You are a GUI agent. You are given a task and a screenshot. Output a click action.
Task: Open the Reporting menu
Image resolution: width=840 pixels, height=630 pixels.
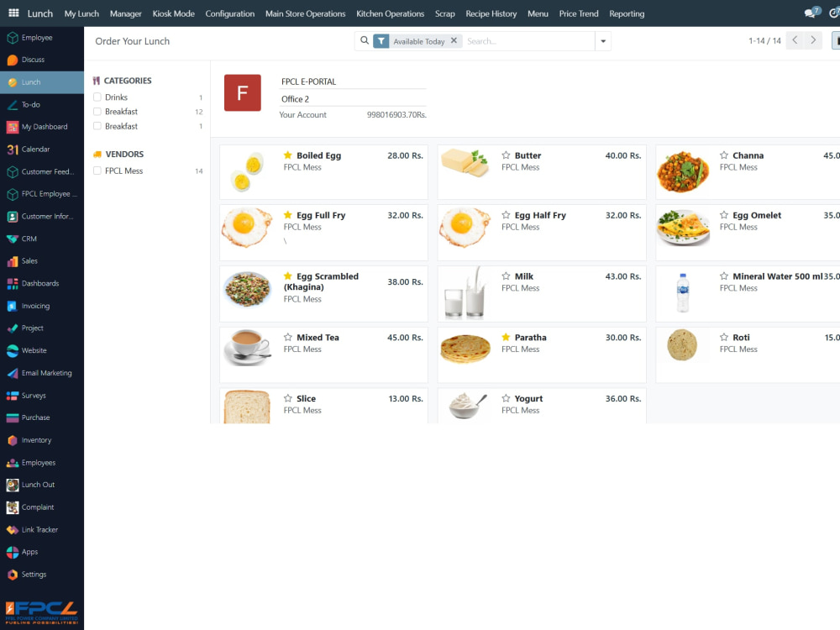click(x=627, y=13)
